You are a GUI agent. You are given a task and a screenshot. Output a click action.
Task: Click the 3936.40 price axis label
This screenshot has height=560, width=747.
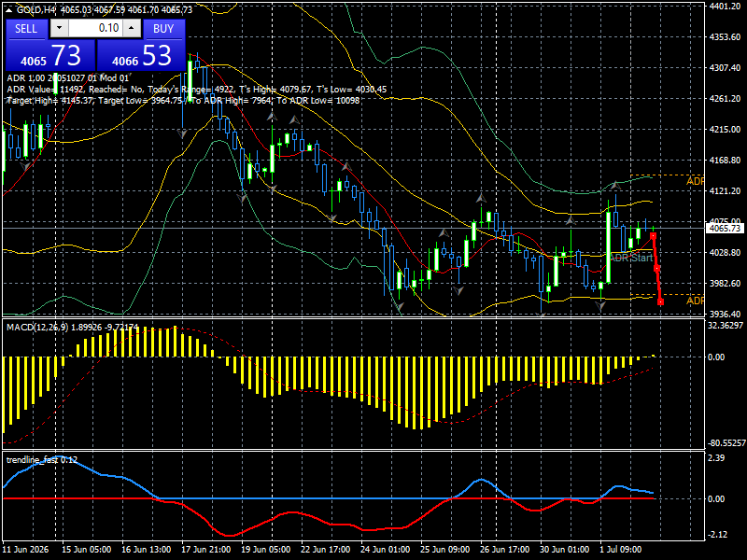pos(725,314)
